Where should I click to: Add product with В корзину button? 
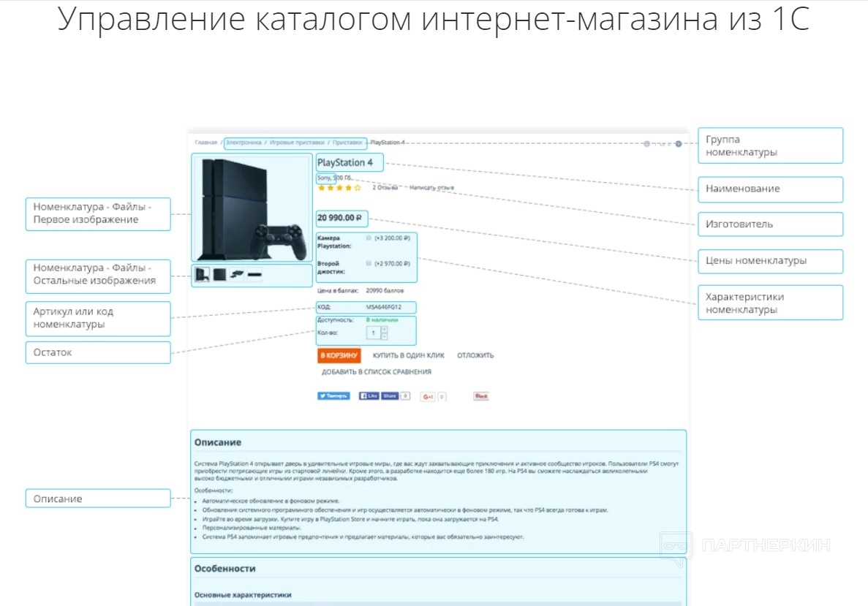click(x=339, y=355)
